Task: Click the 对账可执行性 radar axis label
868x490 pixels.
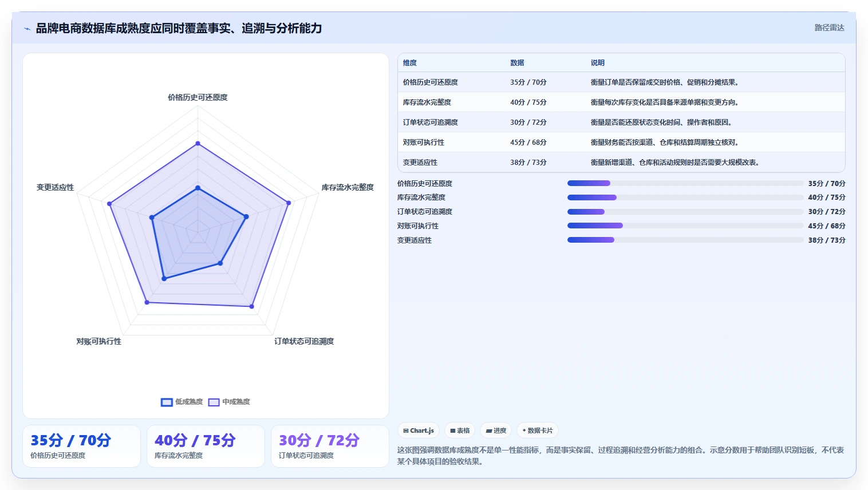Action: (x=99, y=341)
